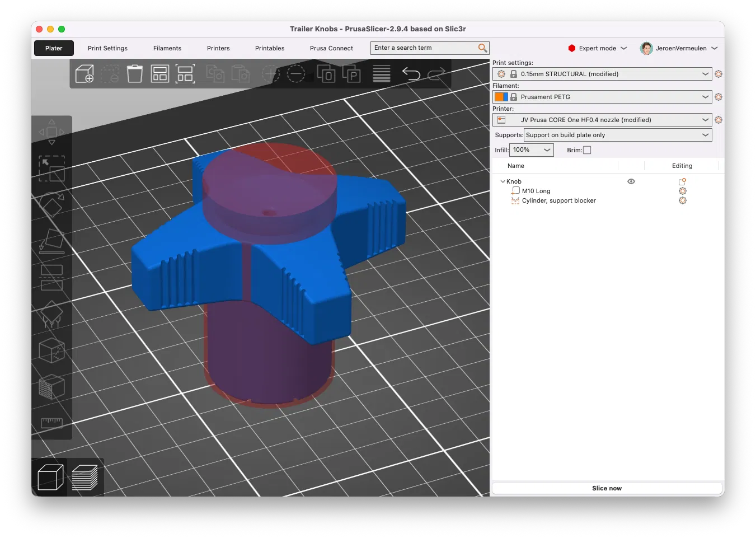Viewport: 756px width, 538px height.
Task: Open the variable layer height tool
Action: (381, 74)
